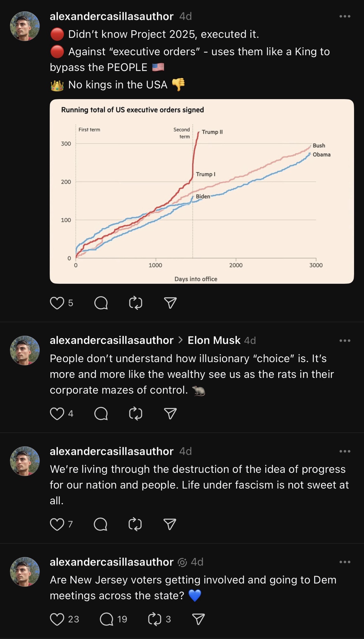Open more options on Project 2025 post
Image resolution: width=364 pixels, height=639 pixels.
point(345,16)
